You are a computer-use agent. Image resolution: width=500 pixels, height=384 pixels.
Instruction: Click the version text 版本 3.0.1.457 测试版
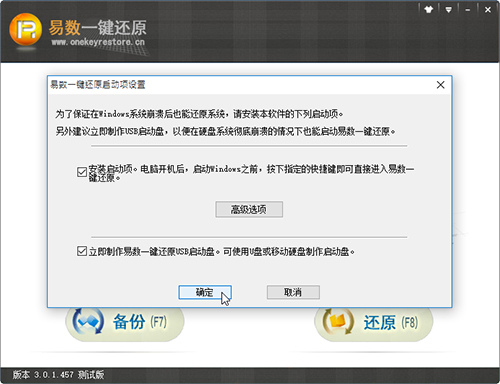point(58,375)
